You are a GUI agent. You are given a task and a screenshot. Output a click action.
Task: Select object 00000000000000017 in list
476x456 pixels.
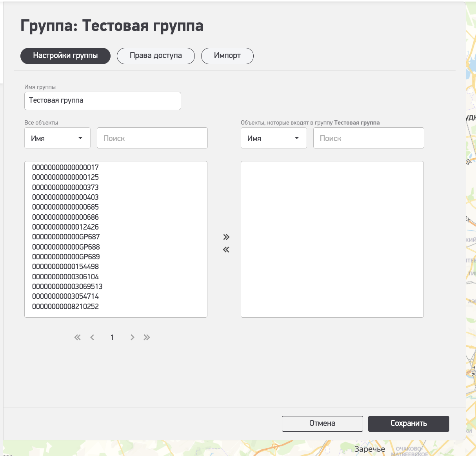tap(65, 168)
